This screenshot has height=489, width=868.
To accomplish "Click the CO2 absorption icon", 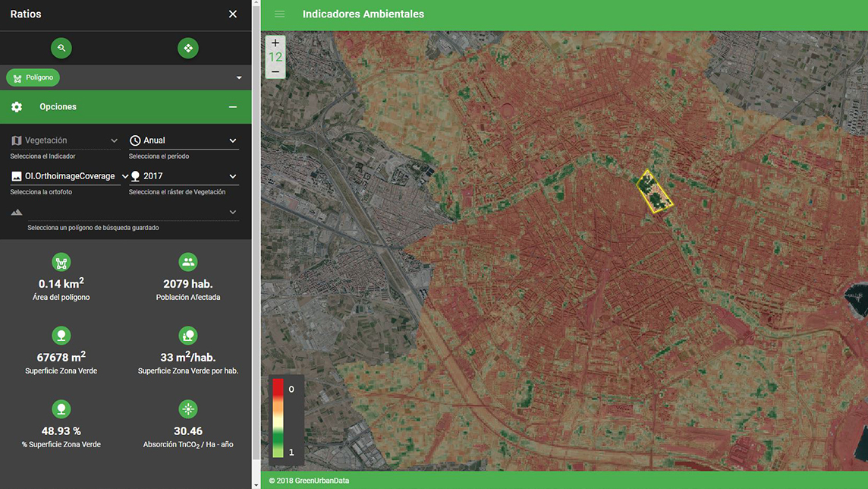I will click(188, 409).
